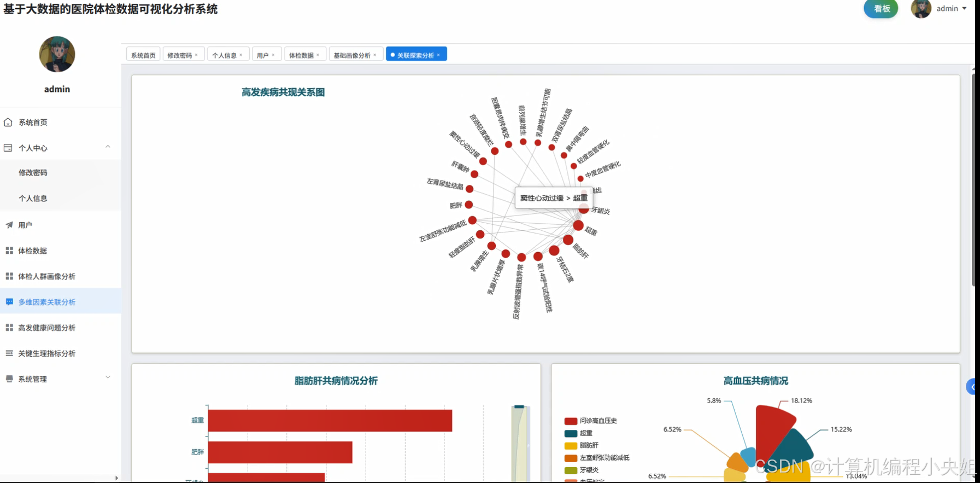Close the 个人信息 tab with its x

click(241, 55)
